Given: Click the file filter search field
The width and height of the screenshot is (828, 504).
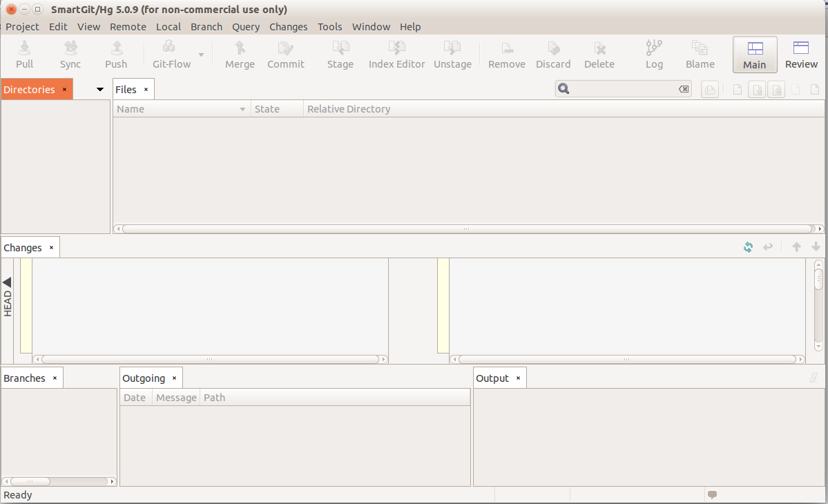Looking at the screenshot, I should 623,89.
